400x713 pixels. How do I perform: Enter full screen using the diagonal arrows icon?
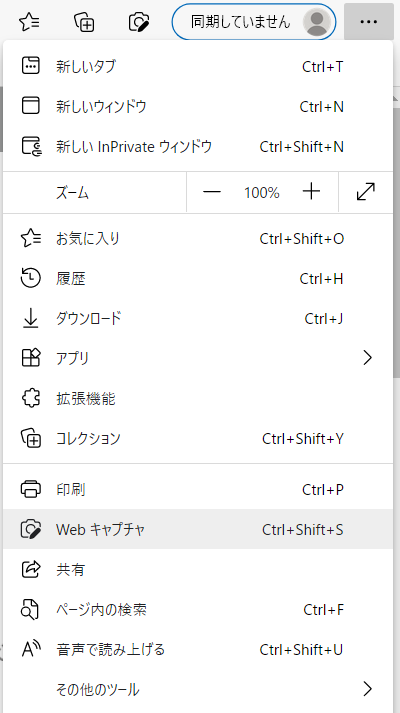(x=365, y=192)
